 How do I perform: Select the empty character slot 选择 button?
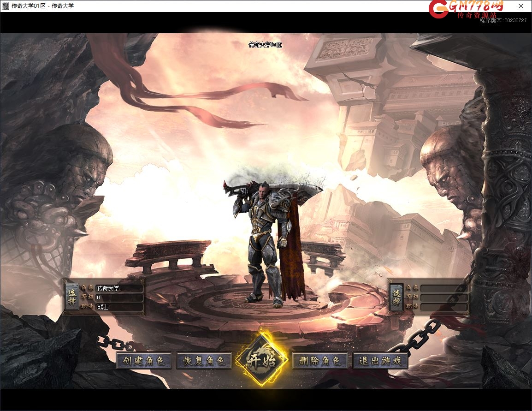[x=396, y=298]
